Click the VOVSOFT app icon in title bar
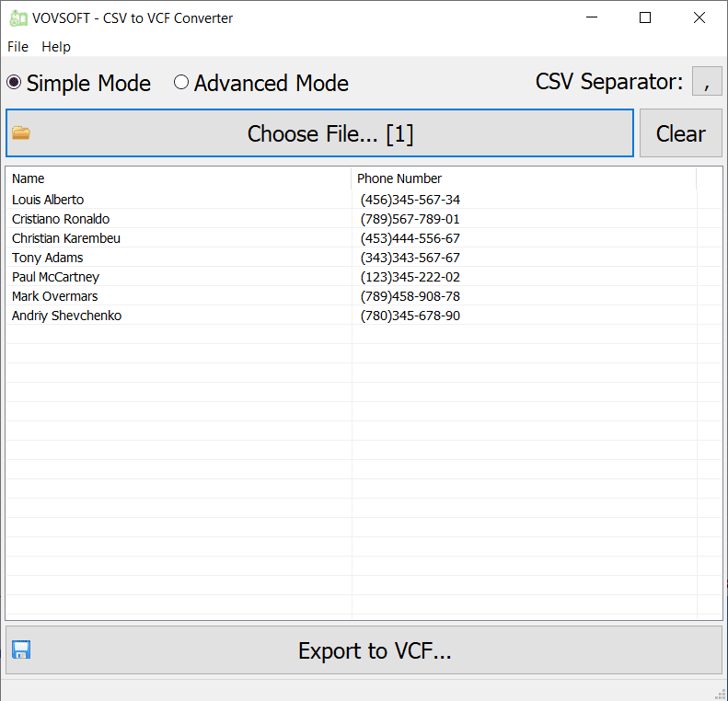 pos(16,17)
